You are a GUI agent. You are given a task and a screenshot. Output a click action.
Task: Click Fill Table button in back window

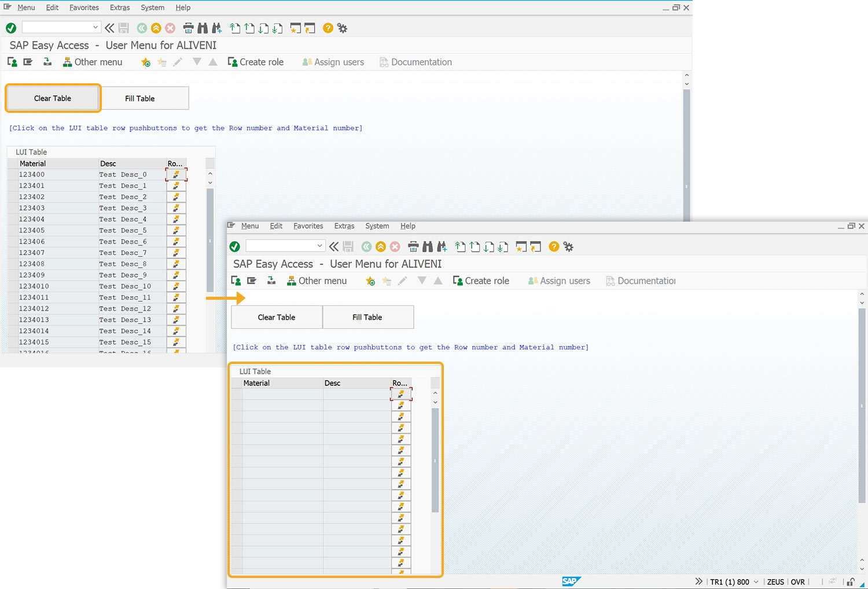coord(140,98)
